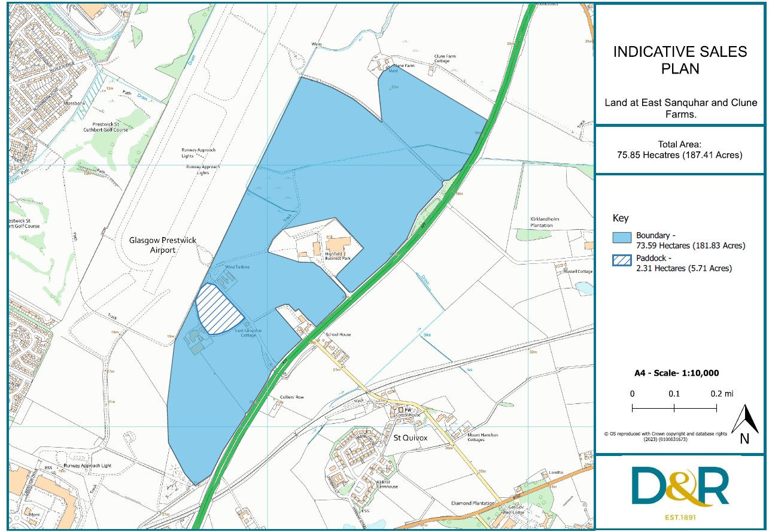Click the "Glasgow Prestwick Airport" map label

tap(163, 245)
